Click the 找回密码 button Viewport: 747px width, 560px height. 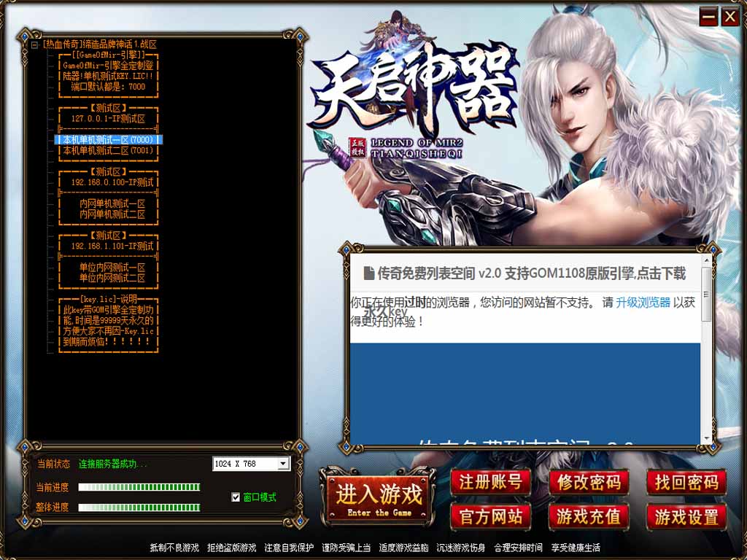pyautogui.click(x=686, y=483)
